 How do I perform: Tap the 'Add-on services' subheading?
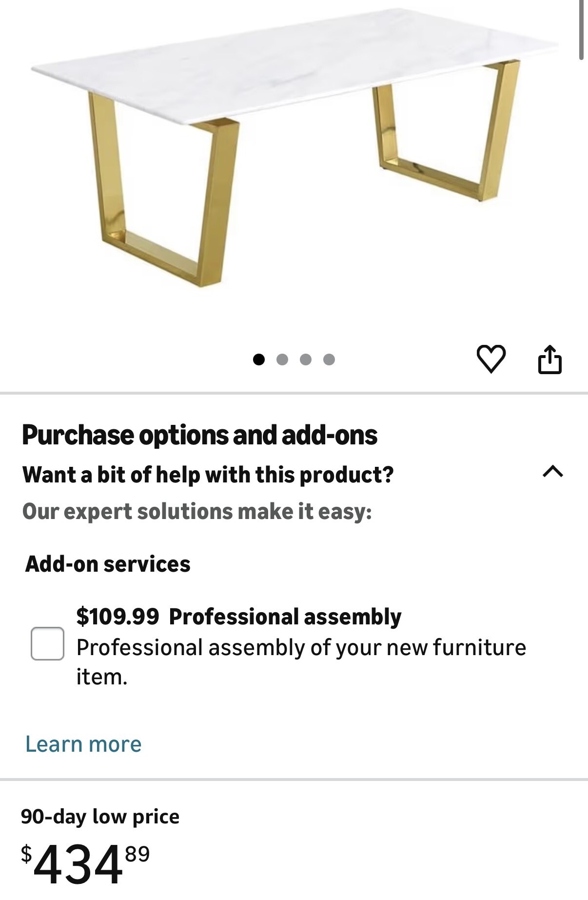(x=108, y=564)
